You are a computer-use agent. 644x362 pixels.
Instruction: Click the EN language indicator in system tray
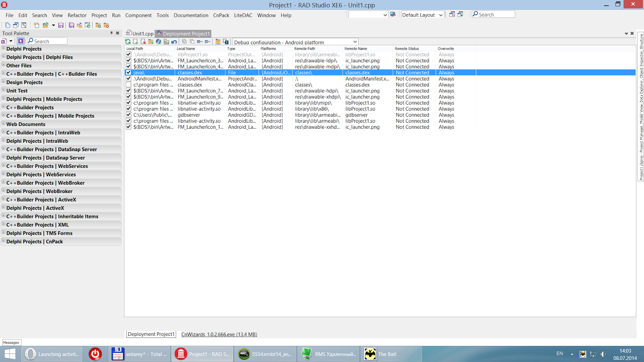tap(559, 354)
